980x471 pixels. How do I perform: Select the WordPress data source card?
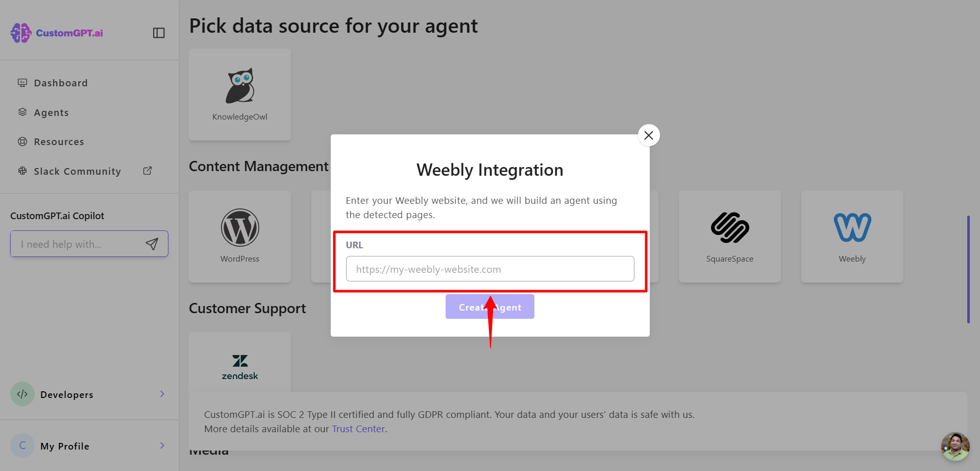click(240, 237)
